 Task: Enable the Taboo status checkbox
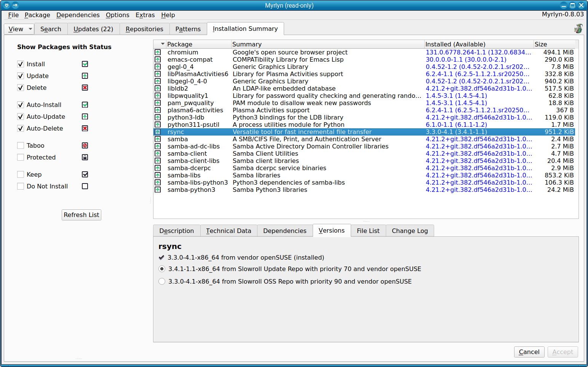(21, 145)
